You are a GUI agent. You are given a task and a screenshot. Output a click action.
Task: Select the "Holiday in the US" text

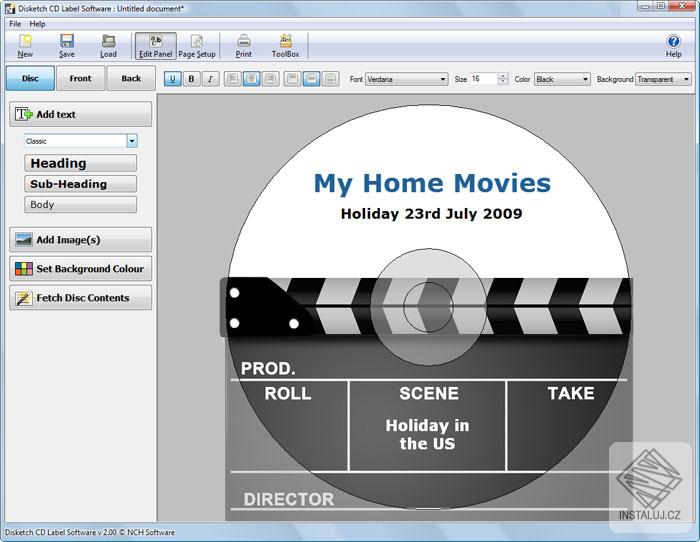click(428, 434)
